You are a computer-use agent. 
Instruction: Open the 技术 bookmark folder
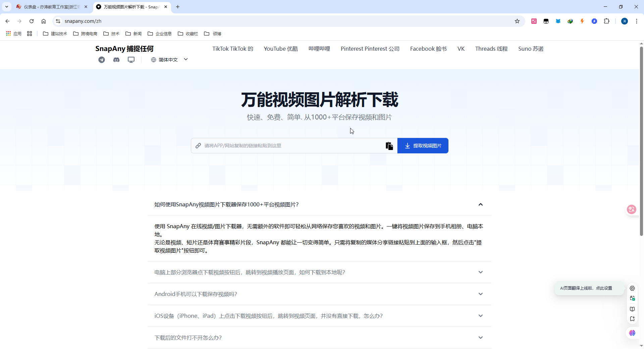coord(111,34)
